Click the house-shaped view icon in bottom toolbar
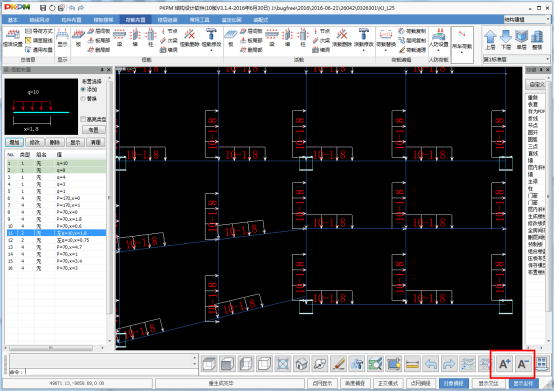 [x=301, y=364]
